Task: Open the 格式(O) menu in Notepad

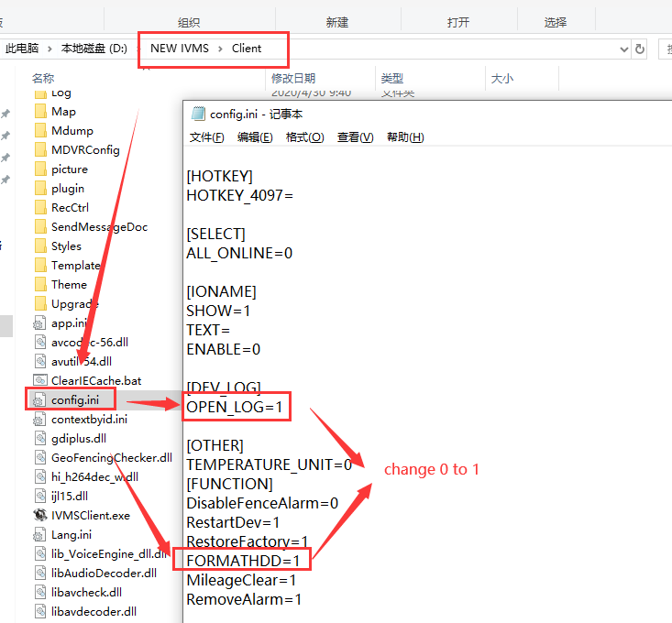Action: click(x=304, y=137)
